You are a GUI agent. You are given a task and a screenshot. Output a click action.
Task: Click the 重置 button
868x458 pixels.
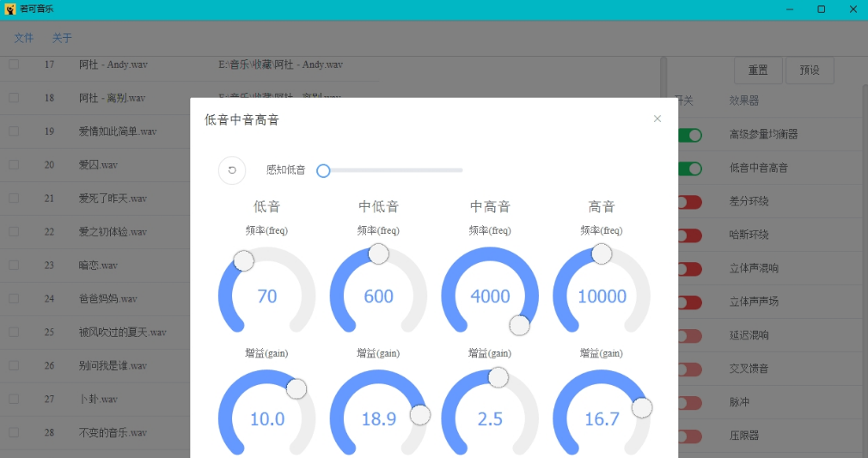(758, 70)
